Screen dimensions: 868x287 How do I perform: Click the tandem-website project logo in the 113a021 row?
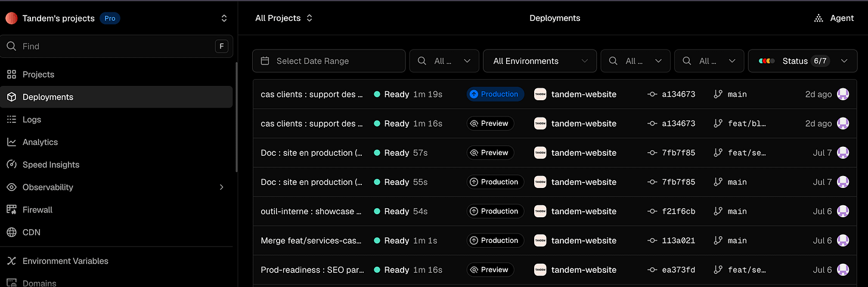point(540,240)
